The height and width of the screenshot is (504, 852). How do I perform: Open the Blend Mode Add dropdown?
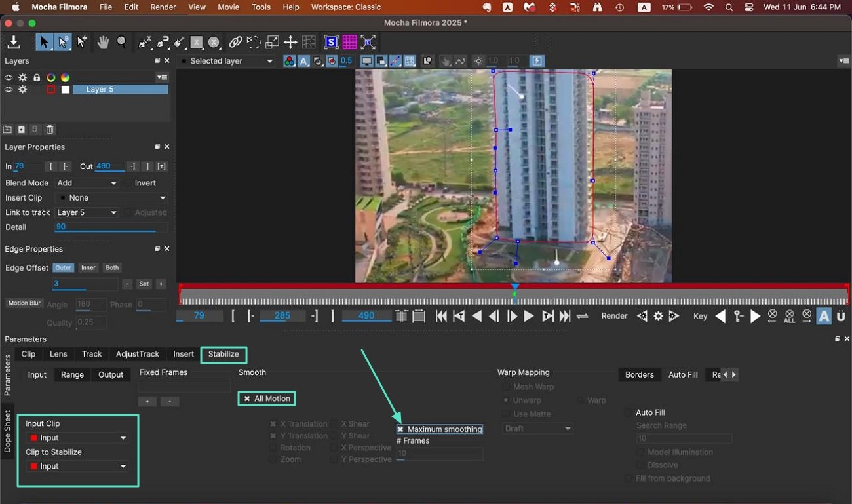tap(87, 183)
